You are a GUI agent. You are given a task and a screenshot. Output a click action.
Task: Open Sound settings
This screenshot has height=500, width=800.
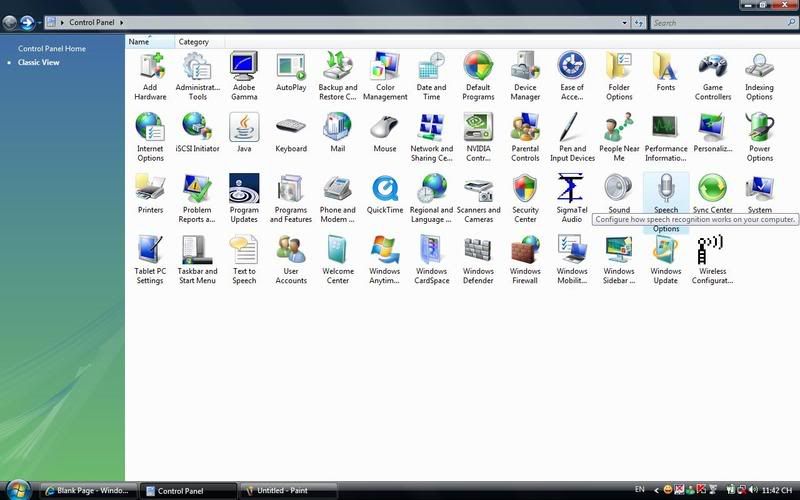(x=619, y=194)
